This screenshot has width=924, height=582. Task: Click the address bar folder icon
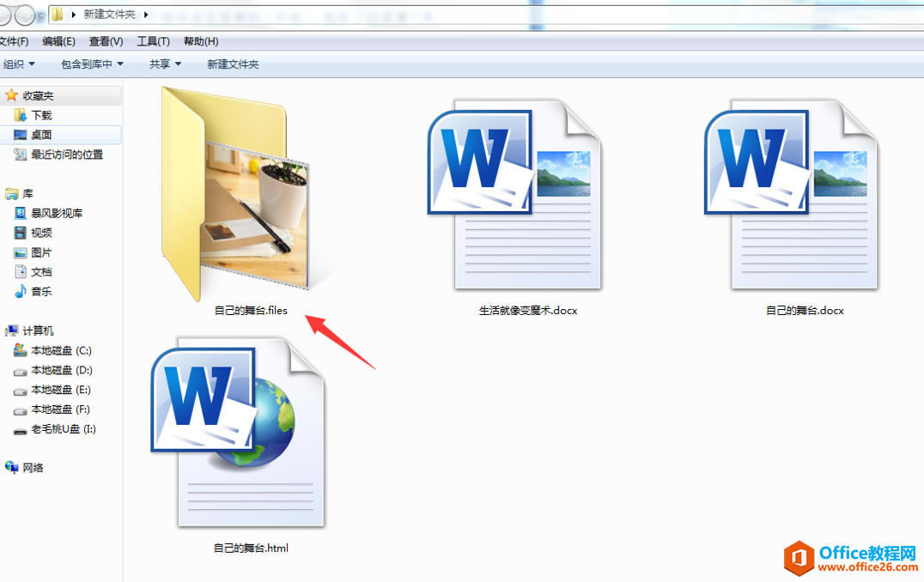click(x=58, y=14)
